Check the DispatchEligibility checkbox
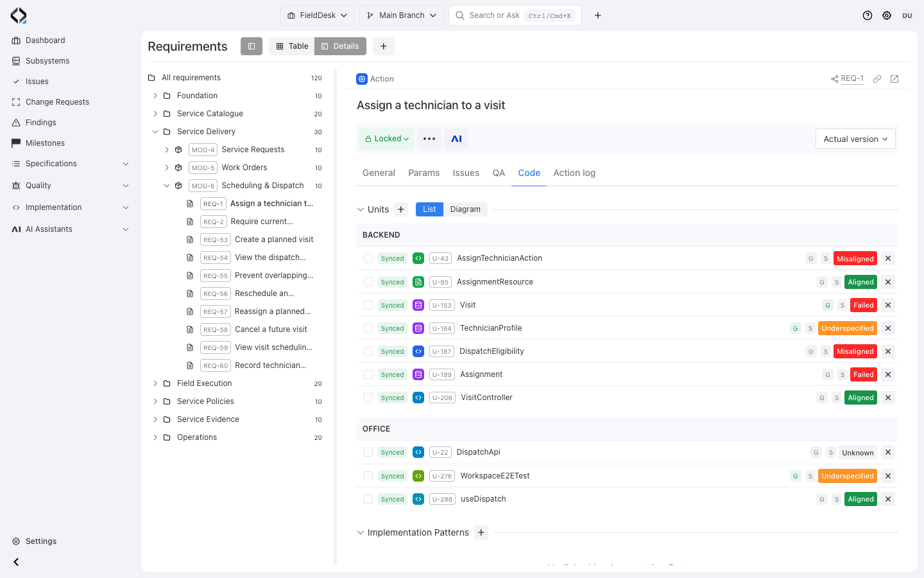Screen dimensions: 924x578 coord(368,351)
